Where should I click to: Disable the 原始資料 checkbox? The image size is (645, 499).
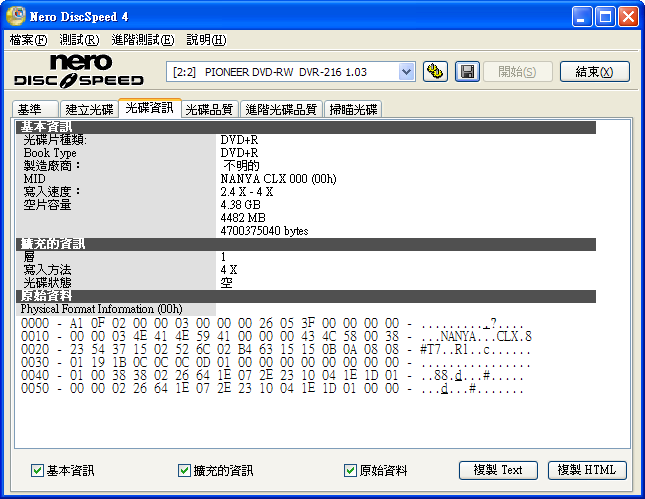[x=350, y=470]
